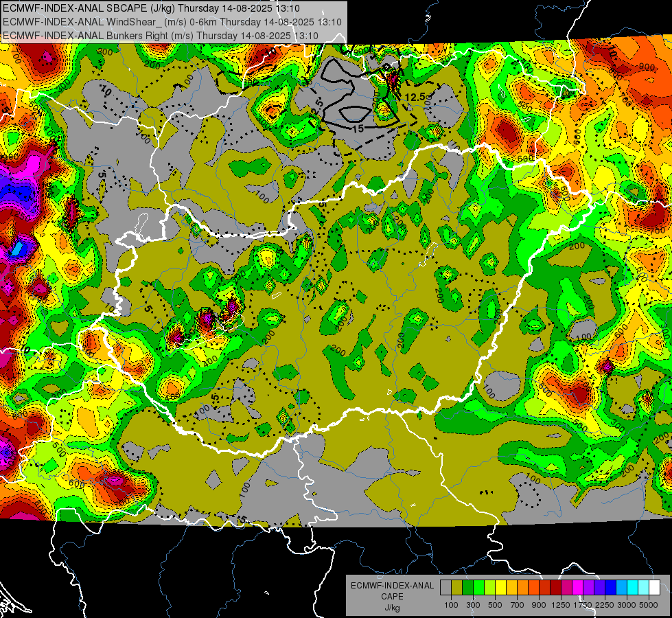
Task: Click the Bunkers Right (m/s) header line
Action: click(161, 36)
